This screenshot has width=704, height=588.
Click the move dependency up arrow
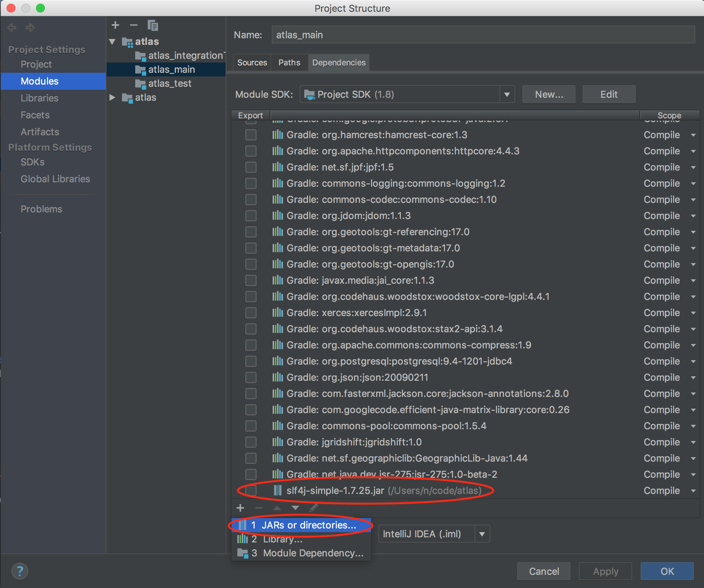pyautogui.click(x=277, y=508)
